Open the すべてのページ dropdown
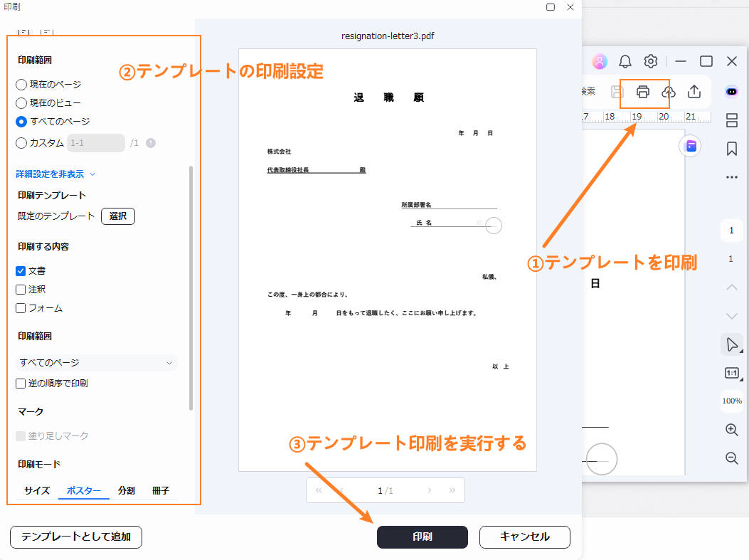The height and width of the screenshot is (560, 749). pyautogui.click(x=96, y=363)
